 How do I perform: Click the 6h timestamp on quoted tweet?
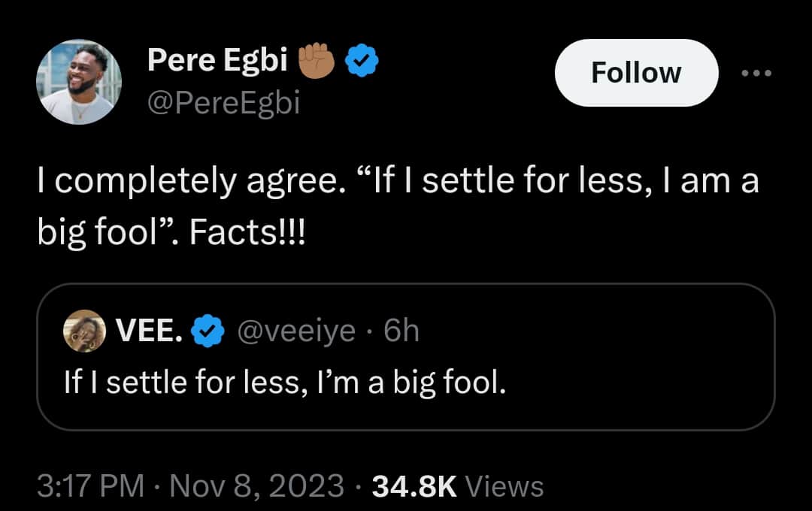401,331
